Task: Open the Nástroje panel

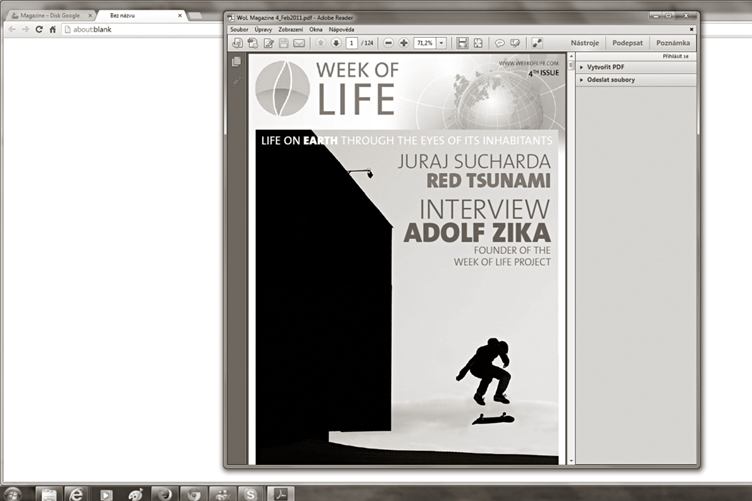Action: [586, 43]
